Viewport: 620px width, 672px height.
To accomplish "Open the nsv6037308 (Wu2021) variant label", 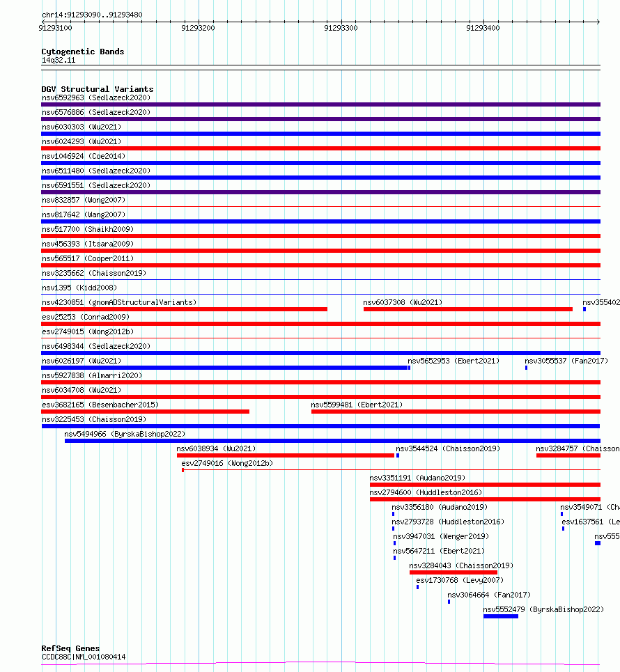I will pos(403,302).
